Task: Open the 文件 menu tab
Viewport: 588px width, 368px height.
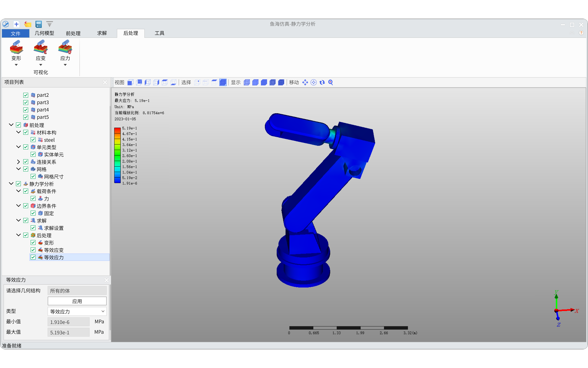Action: point(16,33)
